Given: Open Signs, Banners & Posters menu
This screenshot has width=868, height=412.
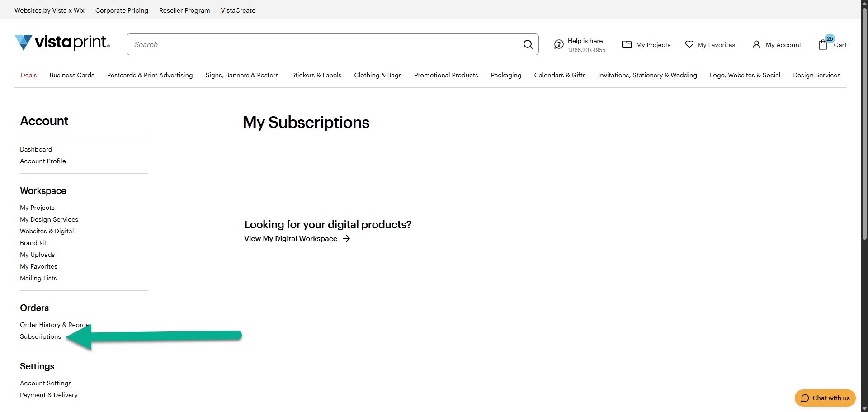Looking at the screenshot, I should point(242,75).
